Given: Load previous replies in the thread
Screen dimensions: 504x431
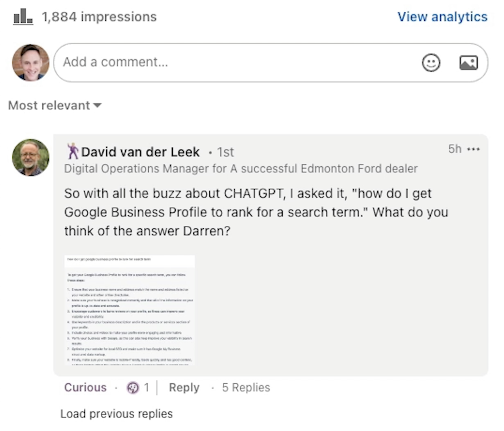Looking at the screenshot, I should click(117, 414).
